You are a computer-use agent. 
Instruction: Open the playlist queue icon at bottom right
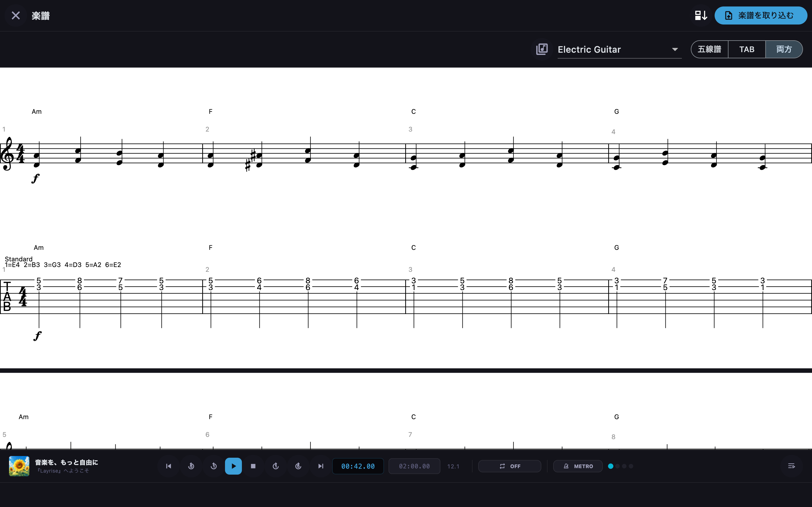(791, 466)
